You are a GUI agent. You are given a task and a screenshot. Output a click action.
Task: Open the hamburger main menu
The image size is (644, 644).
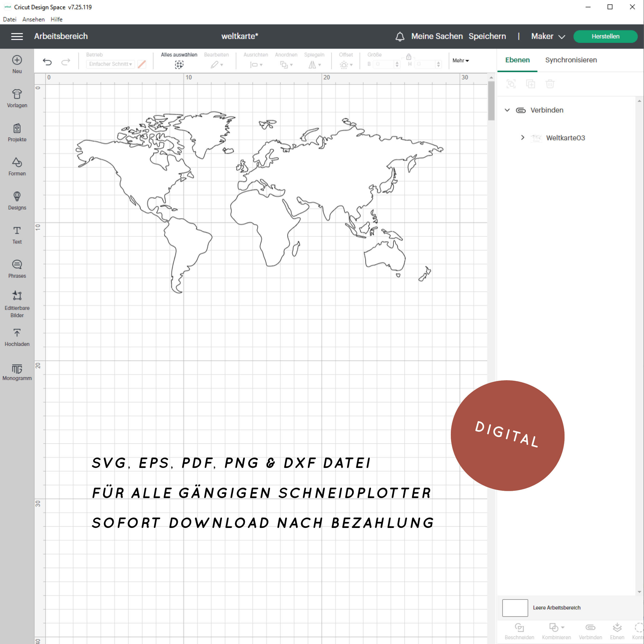pyautogui.click(x=17, y=36)
